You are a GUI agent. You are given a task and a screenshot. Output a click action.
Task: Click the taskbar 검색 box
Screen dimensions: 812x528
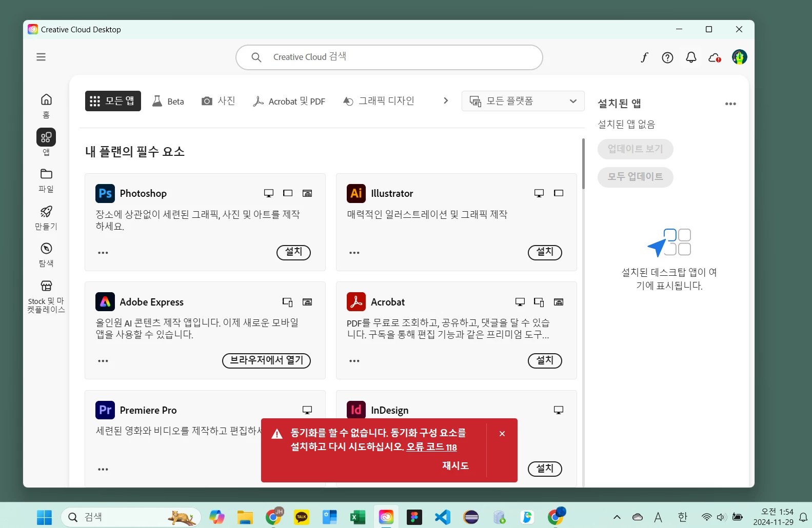131,517
